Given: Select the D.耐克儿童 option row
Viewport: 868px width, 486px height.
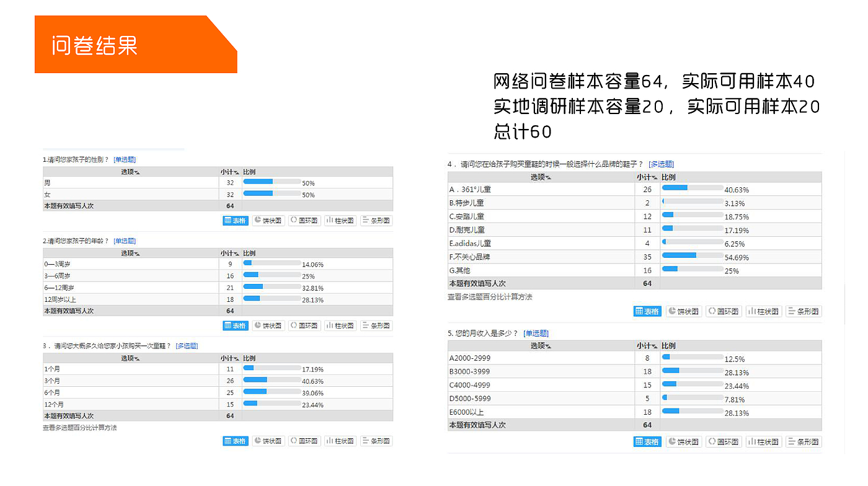Looking at the screenshot, I should (x=635, y=230).
